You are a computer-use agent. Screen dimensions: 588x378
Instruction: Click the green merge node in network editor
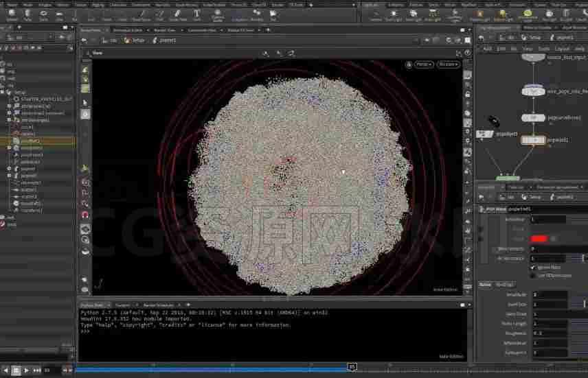coord(508,178)
